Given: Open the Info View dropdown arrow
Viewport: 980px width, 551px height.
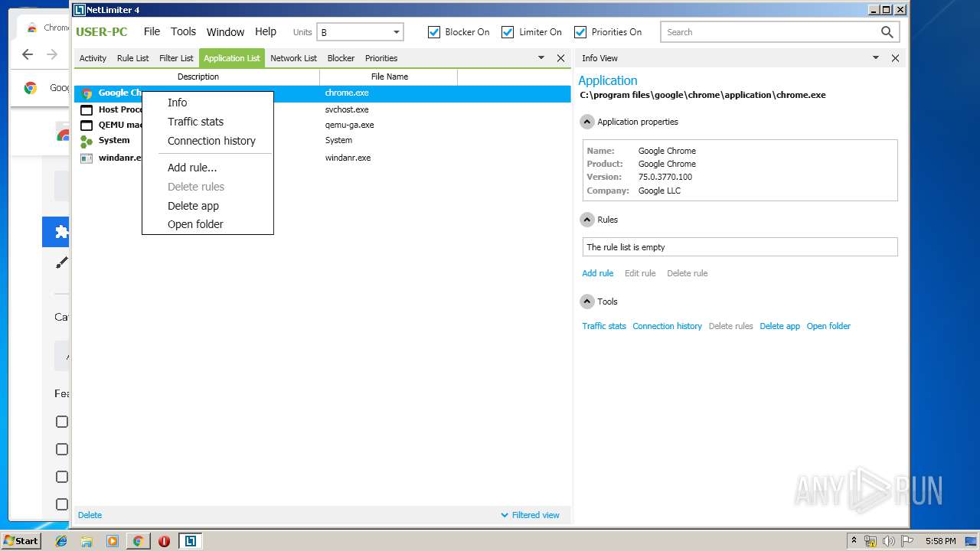Looking at the screenshot, I should click(876, 58).
